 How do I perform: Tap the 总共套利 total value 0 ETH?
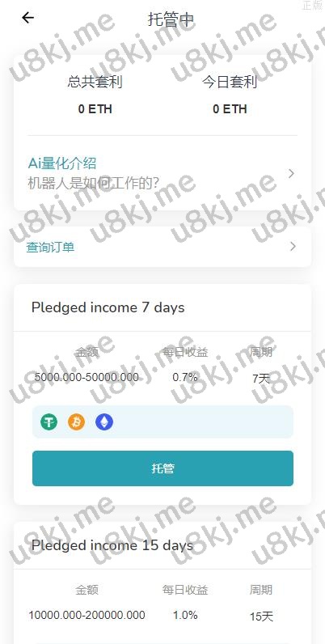95,109
